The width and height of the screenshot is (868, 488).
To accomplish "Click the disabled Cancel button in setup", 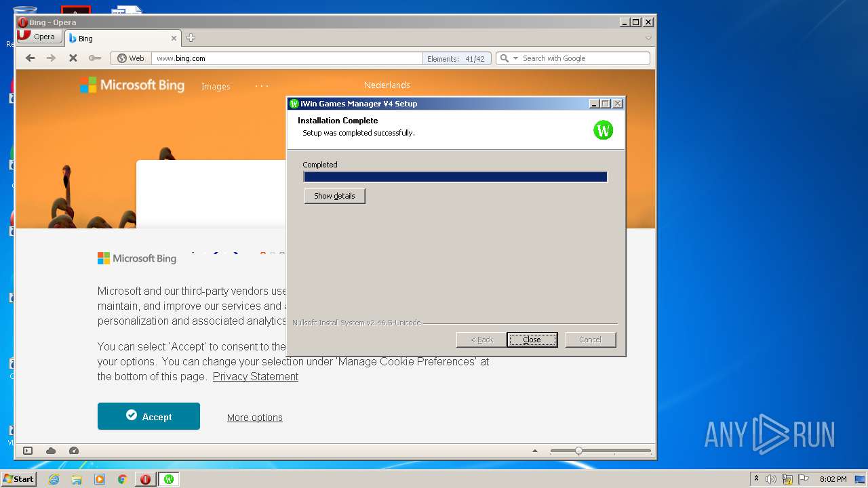I will [590, 340].
